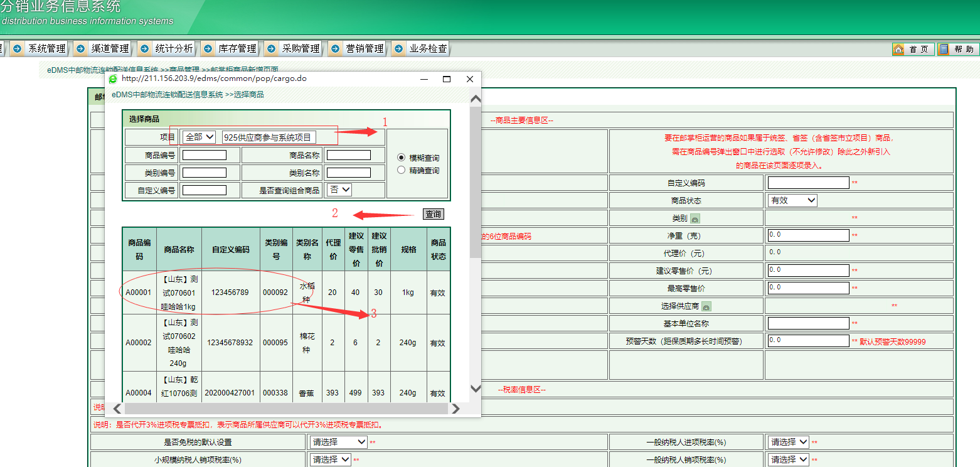The height and width of the screenshot is (467, 980).
Task: Click the 净重（克） input field
Action: tap(809, 235)
